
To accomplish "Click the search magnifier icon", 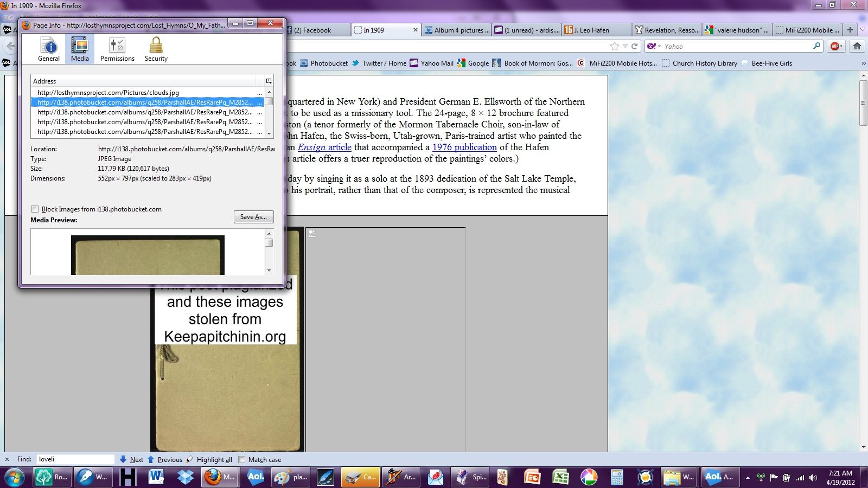I will pyautogui.click(x=816, y=46).
